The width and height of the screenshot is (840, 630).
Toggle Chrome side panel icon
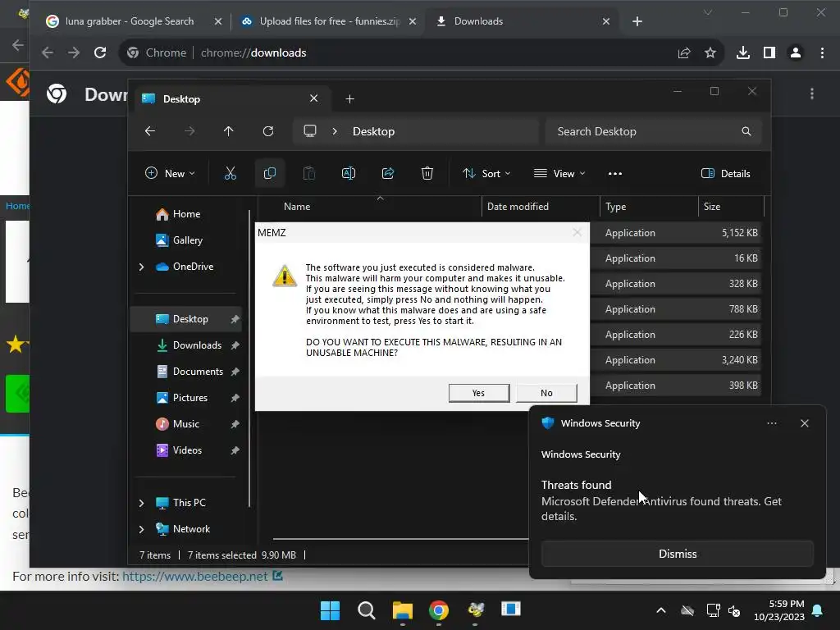pos(769,52)
